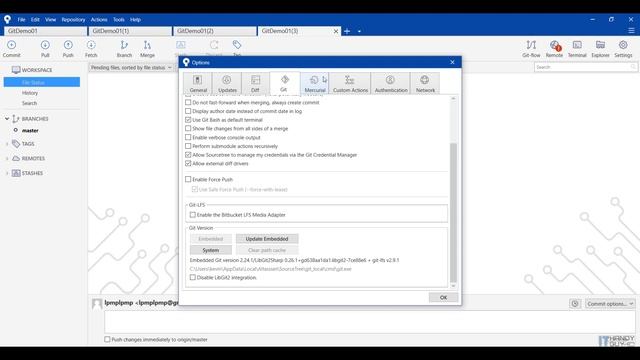
Task: Select the General options tab
Action: coord(198,83)
